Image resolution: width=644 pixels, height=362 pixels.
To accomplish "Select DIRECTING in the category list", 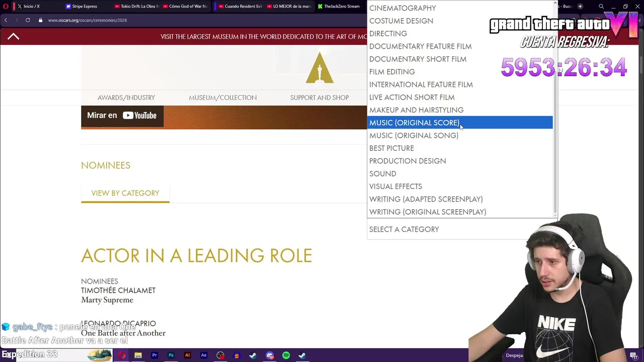I will (x=460, y=33).
